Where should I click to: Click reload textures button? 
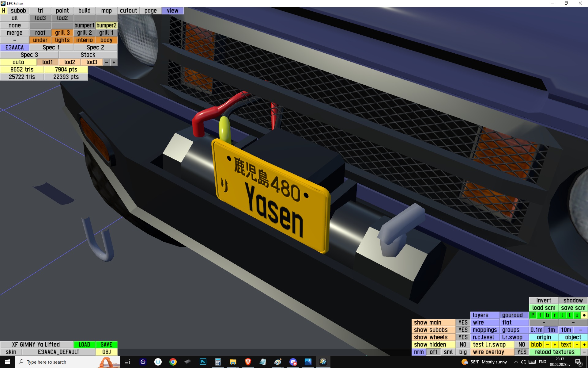(x=554, y=352)
